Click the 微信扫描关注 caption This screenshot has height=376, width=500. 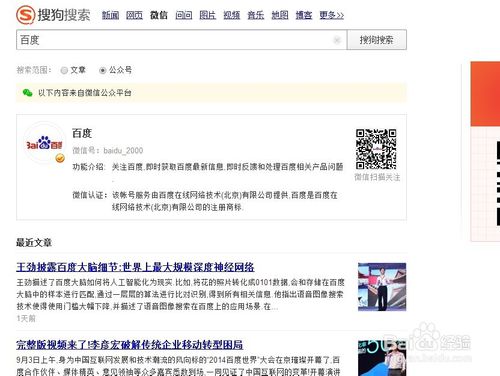tap(377, 177)
